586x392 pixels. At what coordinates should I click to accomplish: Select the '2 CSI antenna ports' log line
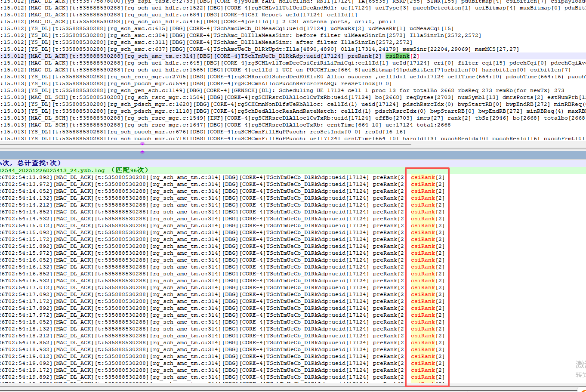coord(215,22)
